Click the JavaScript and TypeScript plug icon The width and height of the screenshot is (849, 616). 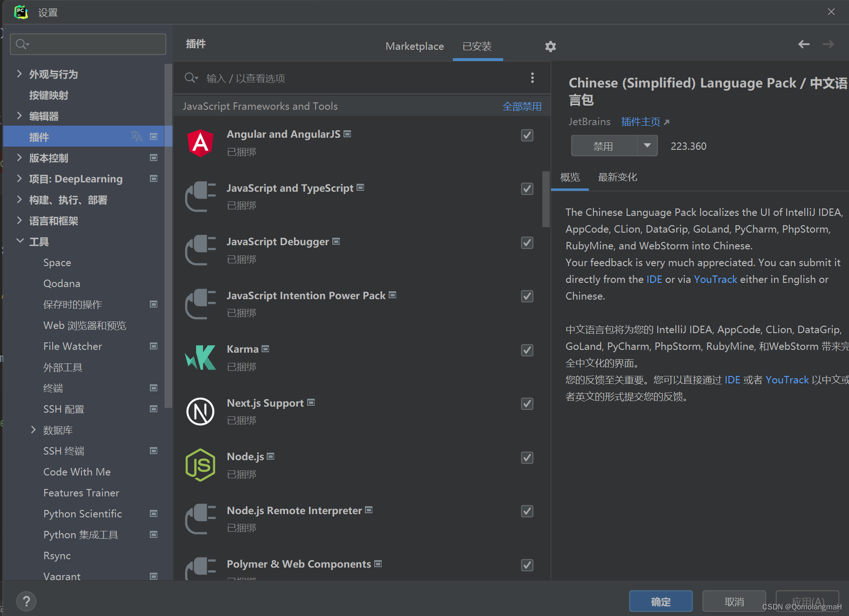click(x=200, y=196)
